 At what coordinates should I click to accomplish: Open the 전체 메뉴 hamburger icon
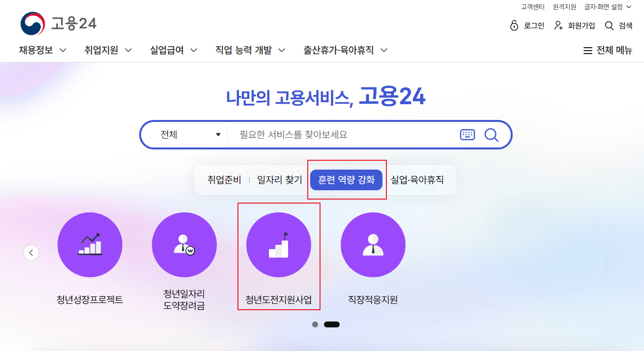point(587,51)
